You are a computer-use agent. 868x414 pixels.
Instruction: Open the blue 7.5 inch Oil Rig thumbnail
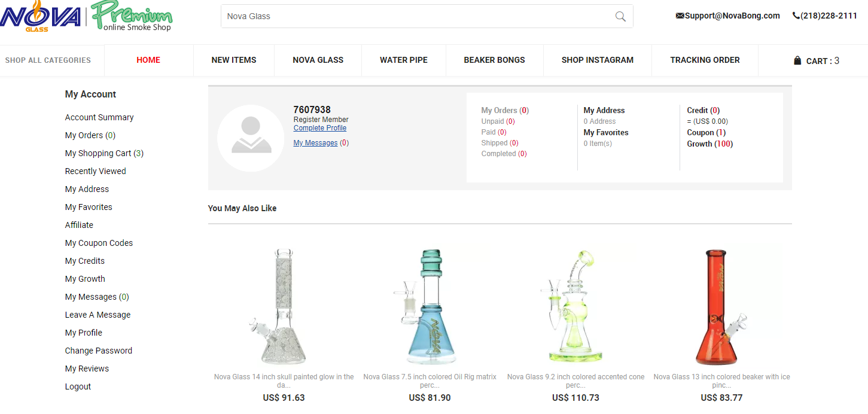(430, 306)
